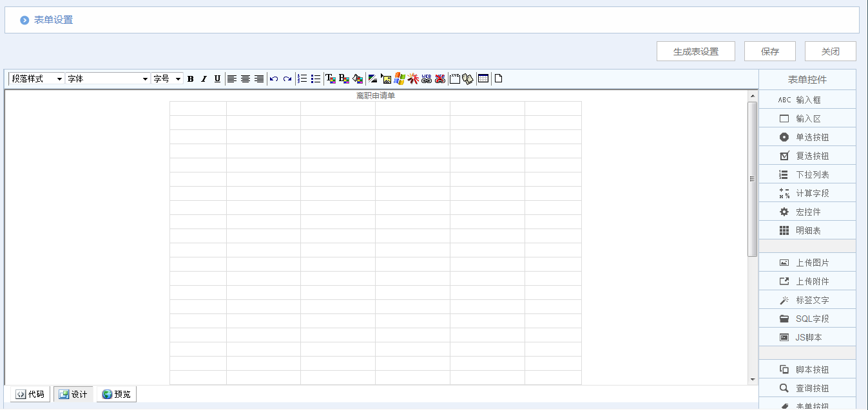The image size is (868, 410).
Task: Switch to the 预览 preview tab
Action: 117,395
